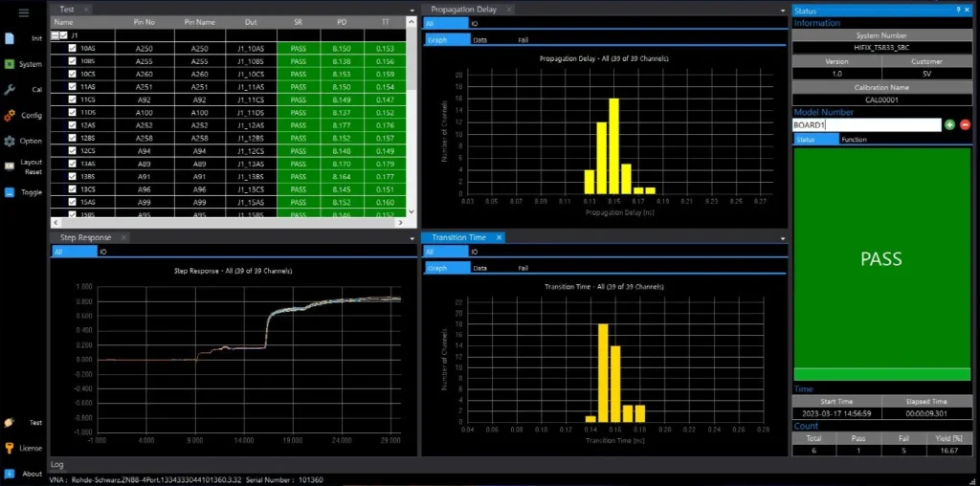Add model number with green plus icon
Image resolution: width=980 pixels, height=486 pixels.
949,124
